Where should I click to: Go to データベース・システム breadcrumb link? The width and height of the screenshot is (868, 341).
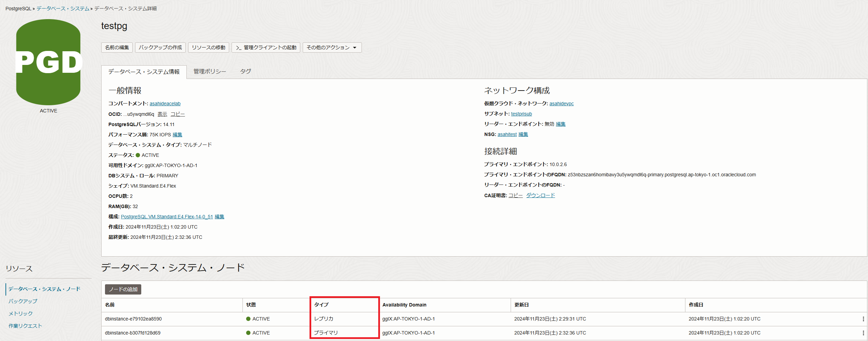[63, 9]
